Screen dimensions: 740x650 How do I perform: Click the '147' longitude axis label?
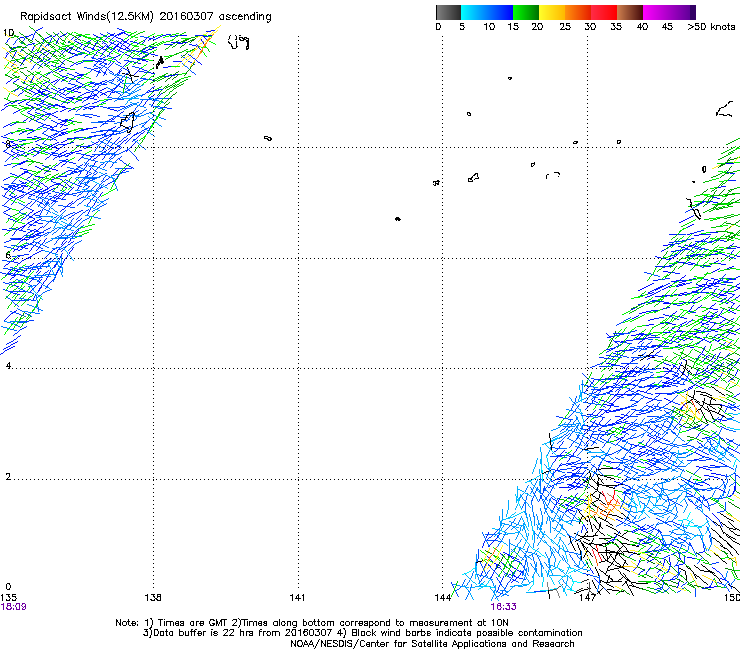tap(588, 598)
